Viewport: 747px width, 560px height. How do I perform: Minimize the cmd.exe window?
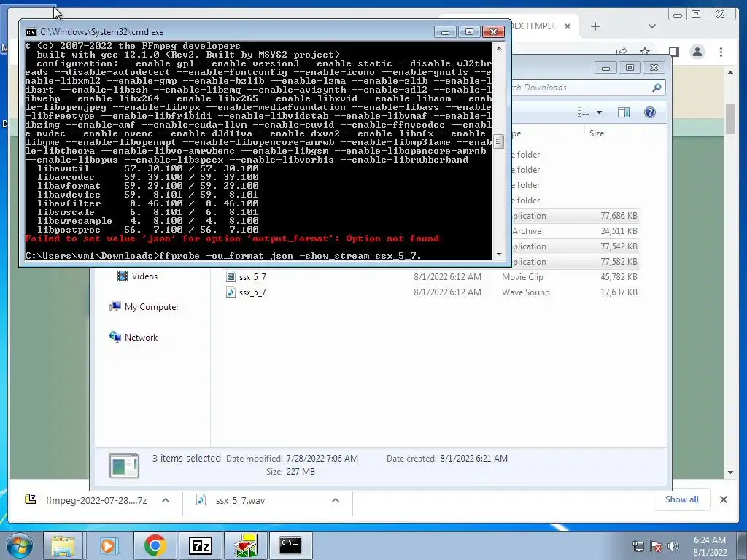(445, 32)
